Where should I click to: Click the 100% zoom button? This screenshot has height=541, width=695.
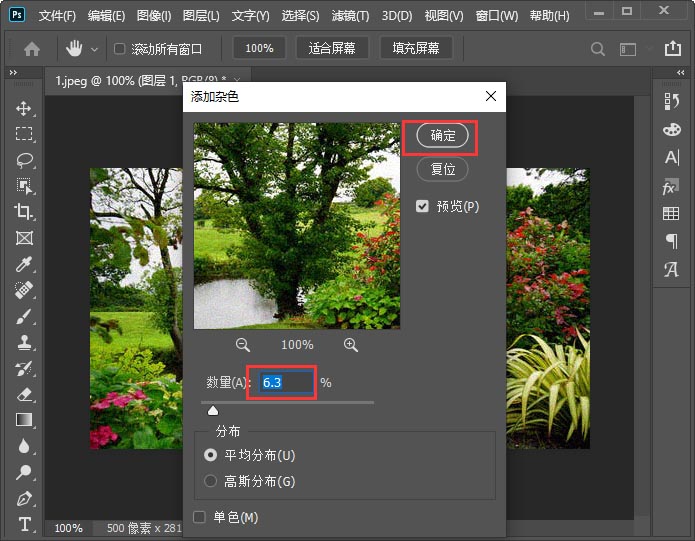coord(259,48)
